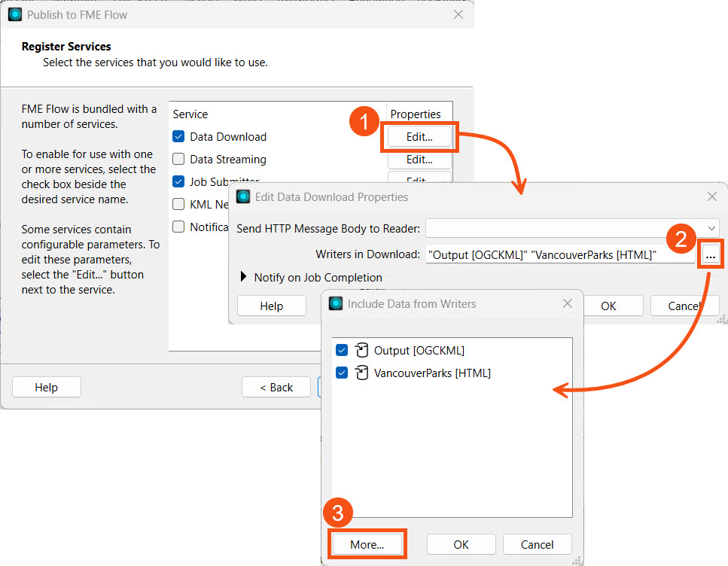Image resolution: width=728 pixels, height=566 pixels.
Task: Click the ellipsis button beside Writers in Download
Action: click(x=710, y=255)
